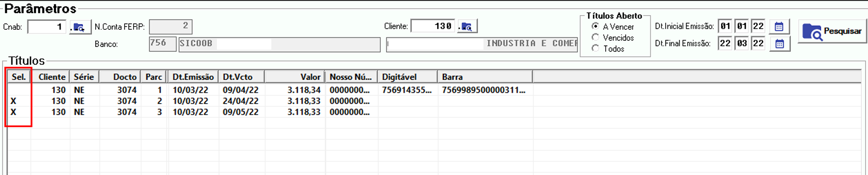Click into the Cliente code field
The height and width of the screenshot is (175, 868).
433,26
